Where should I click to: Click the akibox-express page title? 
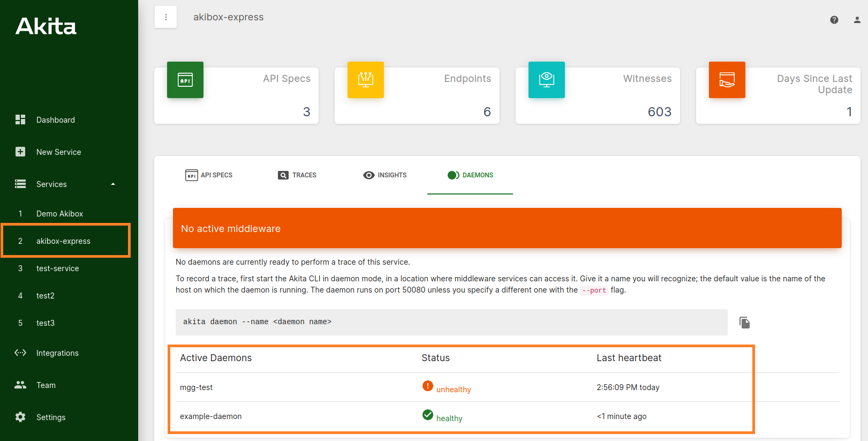tap(229, 17)
